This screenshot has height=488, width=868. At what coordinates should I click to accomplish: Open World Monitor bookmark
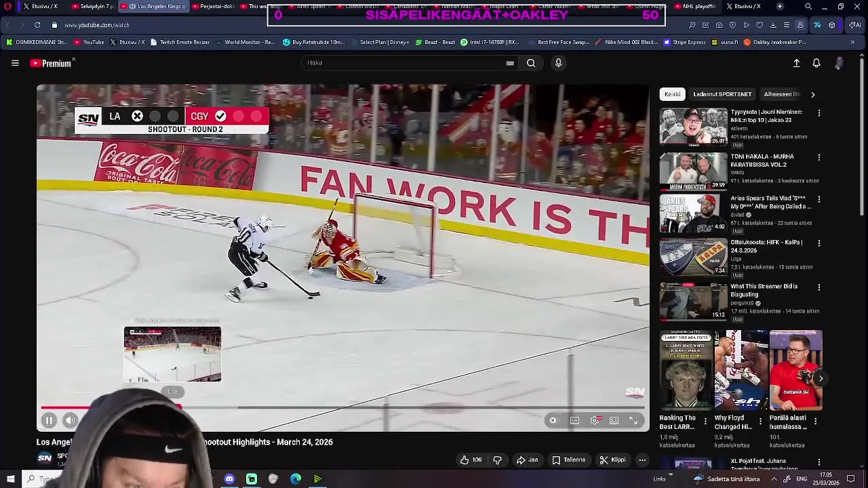pos(246,42)
